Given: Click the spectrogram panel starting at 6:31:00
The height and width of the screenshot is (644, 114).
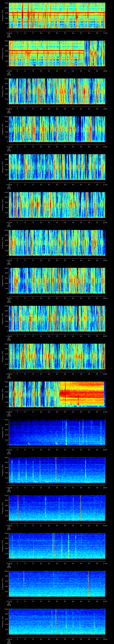Looking at the screenshot, I should pos(57,584).
